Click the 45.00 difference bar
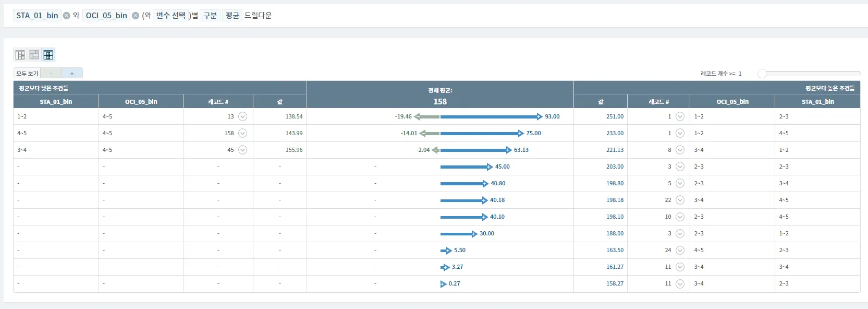This screenshot has width=868, height=309. coord(467,167)
